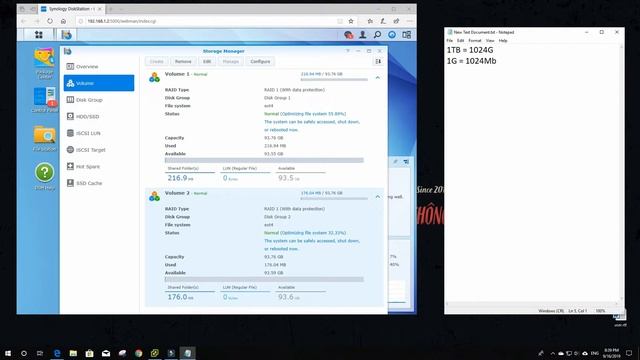640x360 pixels.
Task: Open the Mail app from the taskbar
Action: (106, 353)
